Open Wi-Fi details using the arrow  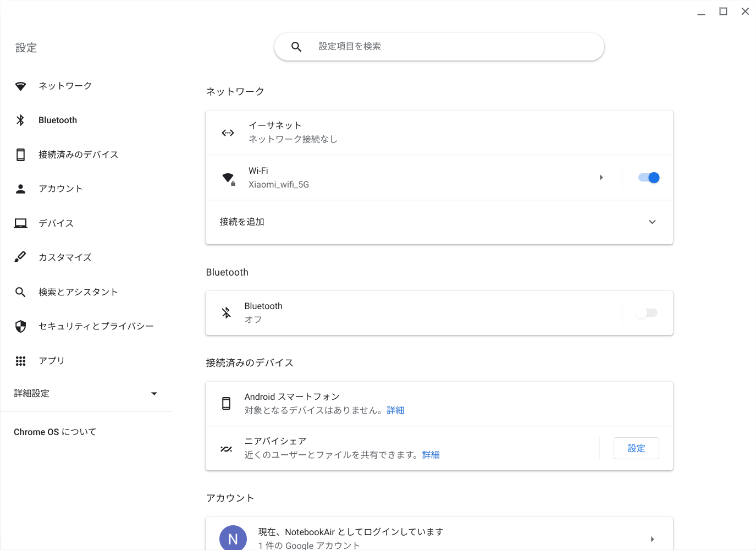pos(601,178)
